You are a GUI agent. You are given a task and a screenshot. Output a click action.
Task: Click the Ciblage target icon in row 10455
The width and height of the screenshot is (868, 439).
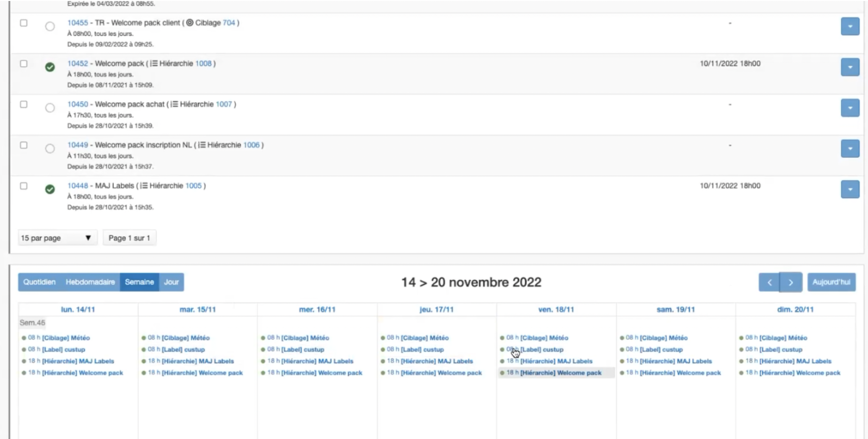190,23
